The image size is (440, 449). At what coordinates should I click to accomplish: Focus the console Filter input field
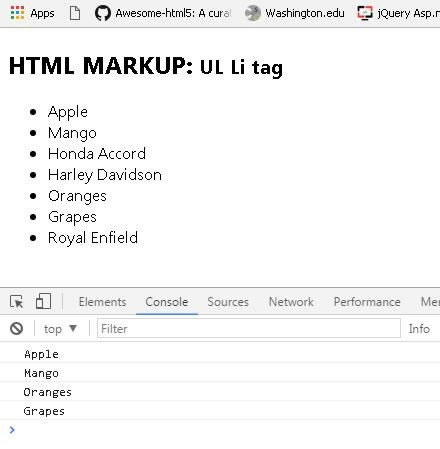pyautogui.click(x=249, y=329)
